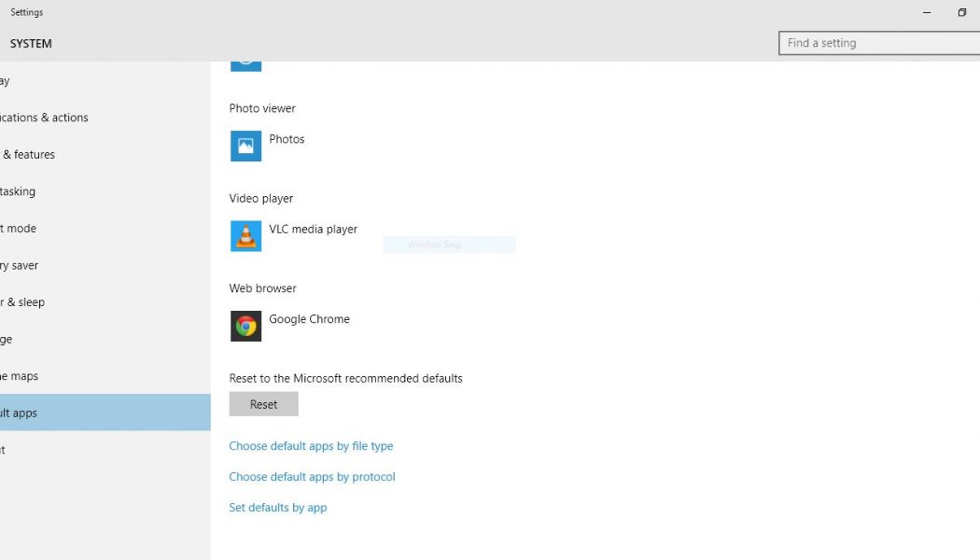Screen dimensions: 980x560
Task: Open the Set defaults by app link
Action: tap(278, 508)
